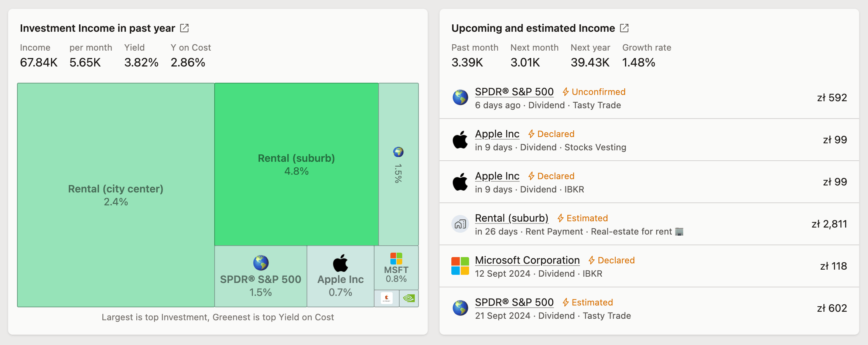The image size is (868, 345).
Task: Select the Rental (suburb) 4.8% treemap tile
Action: point(297,164)
